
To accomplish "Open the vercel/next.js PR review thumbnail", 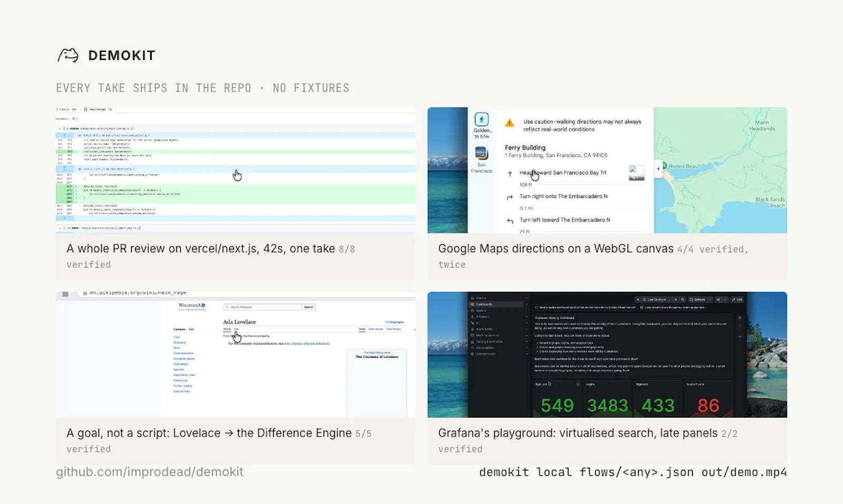I will [x=236, y=170].
